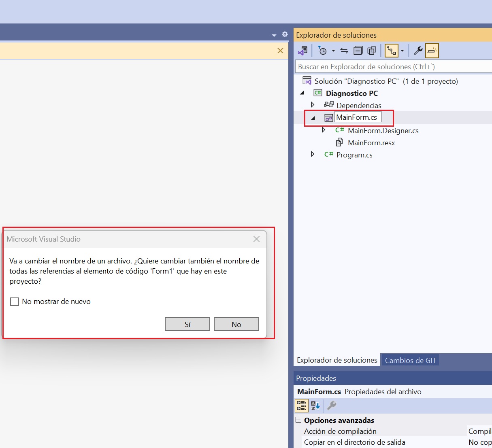Click the settings gear in document tab bar
The width and height of the screenshot is (492, 448).
tap(285, 34)
